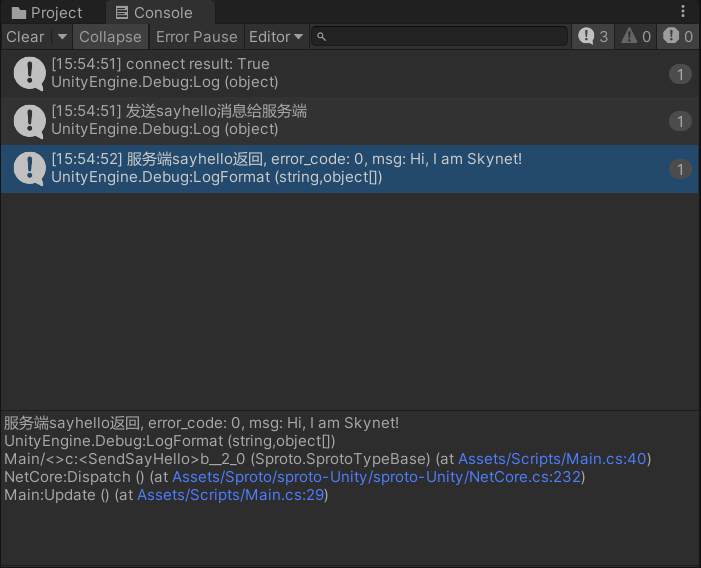
Task: Click the count badge on the second log
Action: 680,122
